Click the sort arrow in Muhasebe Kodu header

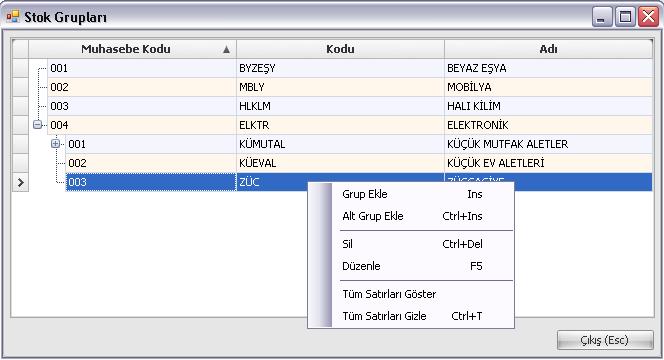coord(227,50)
